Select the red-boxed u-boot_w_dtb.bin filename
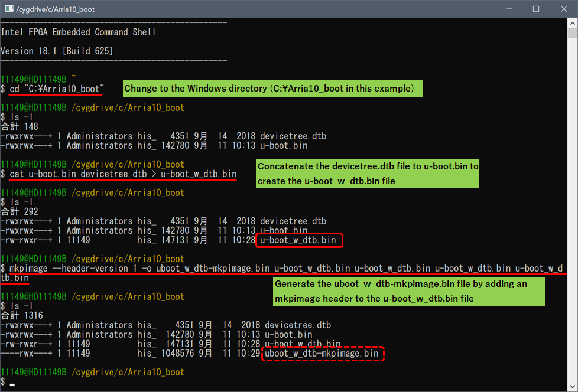The image size is (578, 392). coord(299,240)
